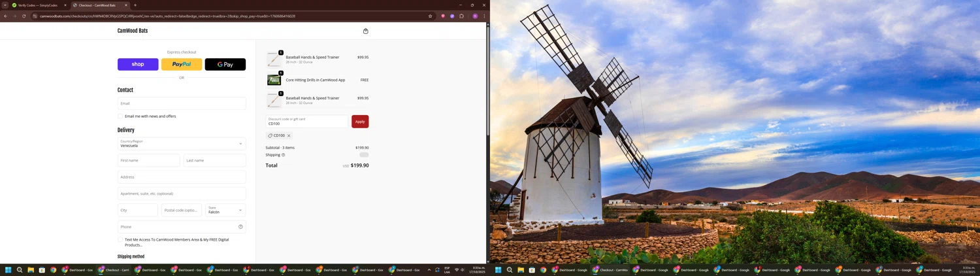Pay with the PayPal express button
Image resolution: width=980 pixels, height=276 pixels.
pos(182,64)
